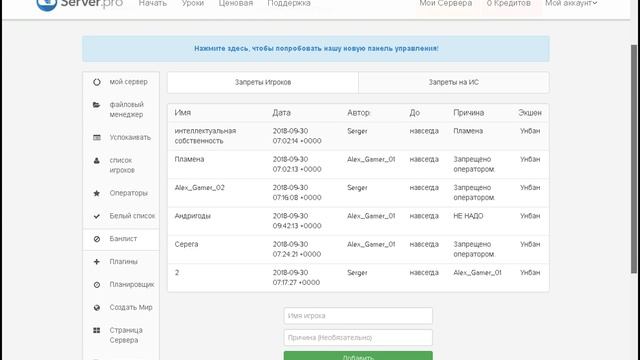Click Начать in the top navigation
Screen dimensions: 640x360
tap(153, 3)
